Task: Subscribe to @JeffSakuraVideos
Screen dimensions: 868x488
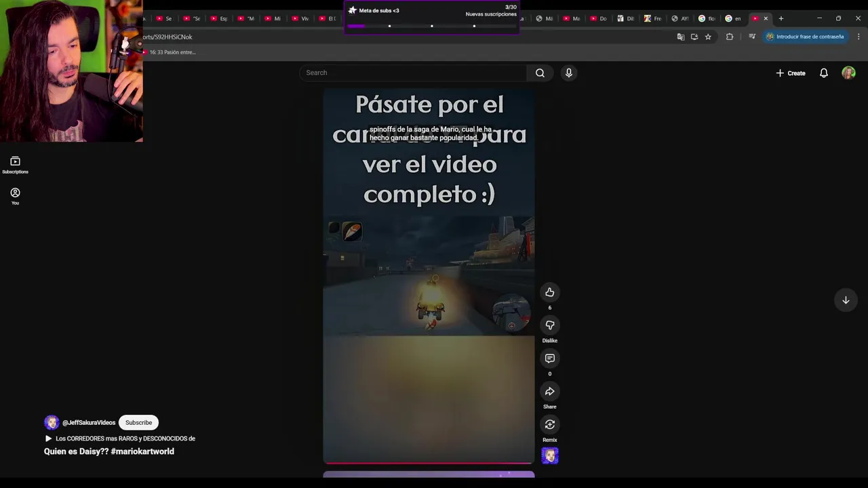Action: (x=138, y=423)
